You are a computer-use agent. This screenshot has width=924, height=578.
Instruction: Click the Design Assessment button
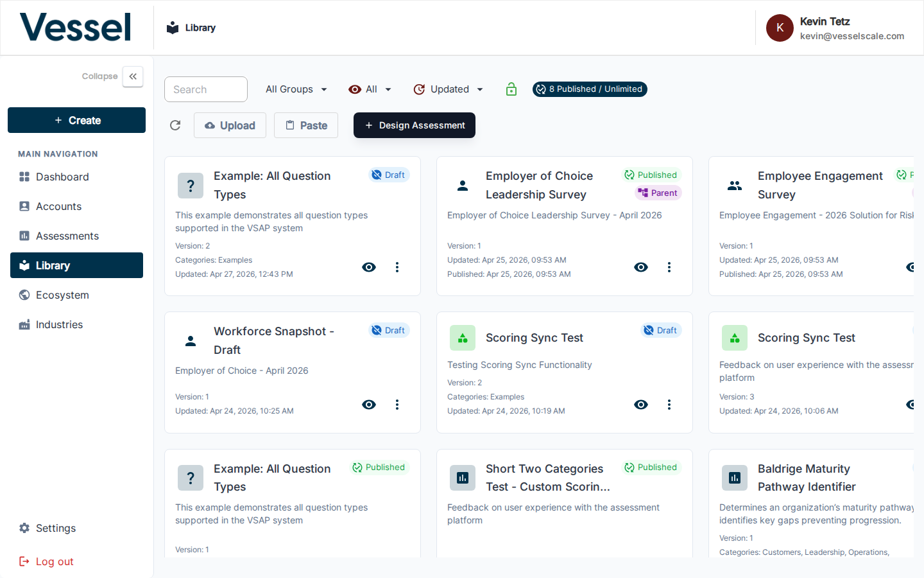point(415,125)
